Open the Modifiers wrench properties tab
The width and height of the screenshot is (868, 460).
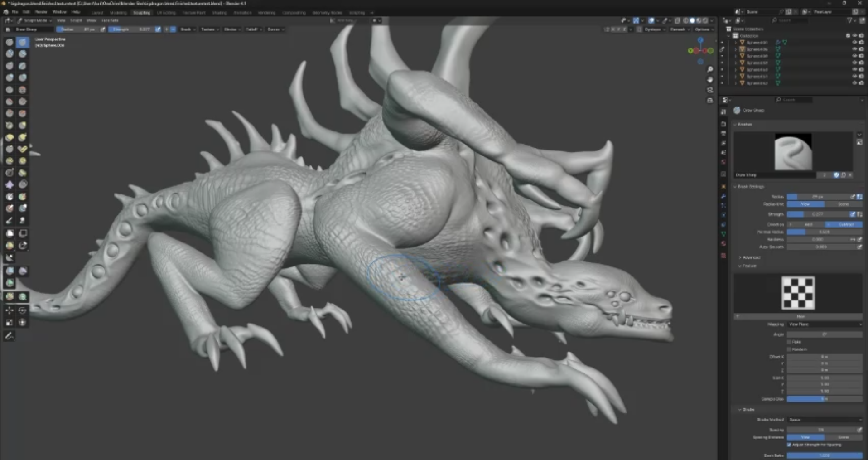pos(723,196)
